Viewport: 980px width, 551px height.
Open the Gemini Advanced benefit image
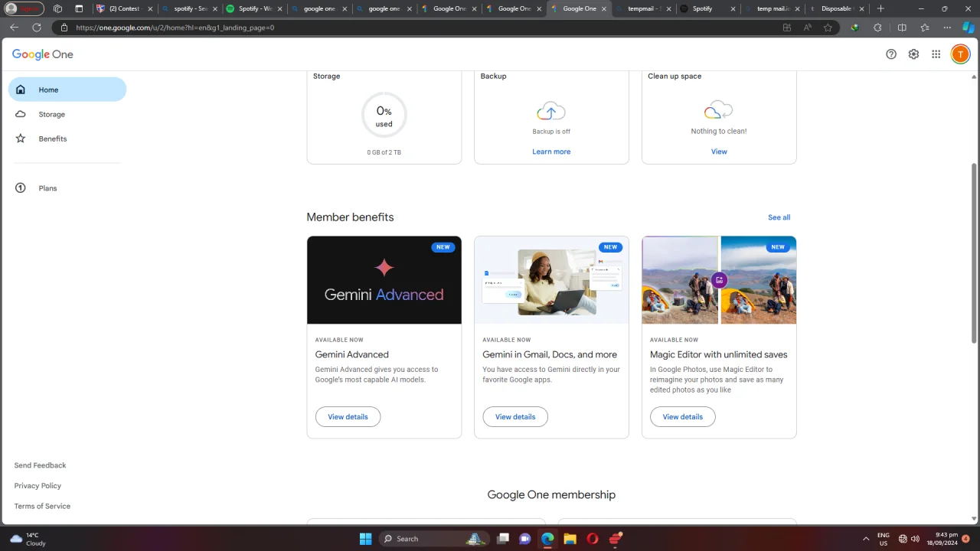pyautogui.click(x=384, y=280)
